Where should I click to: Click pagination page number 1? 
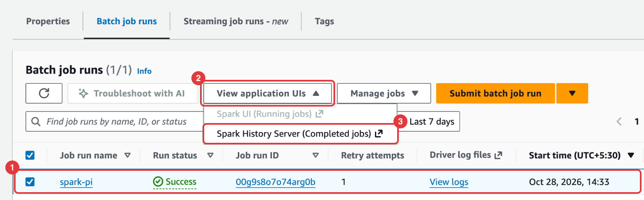[x=637, y=121]
